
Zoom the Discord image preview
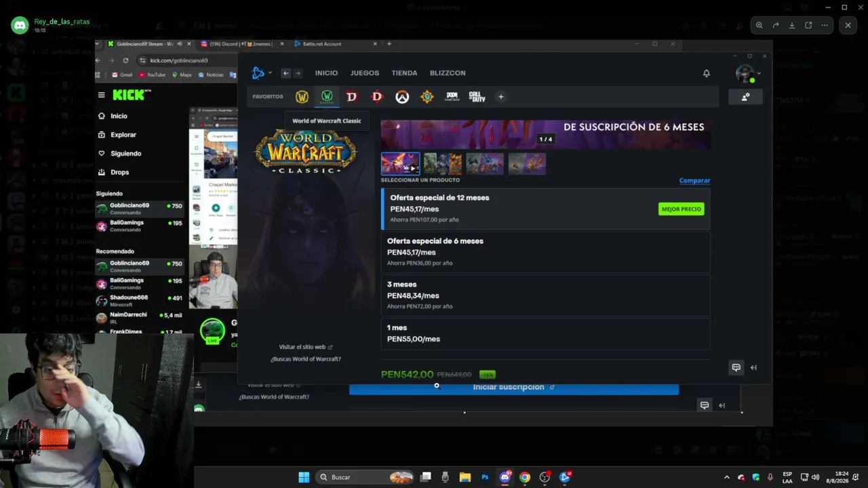[x=759, y=25]
